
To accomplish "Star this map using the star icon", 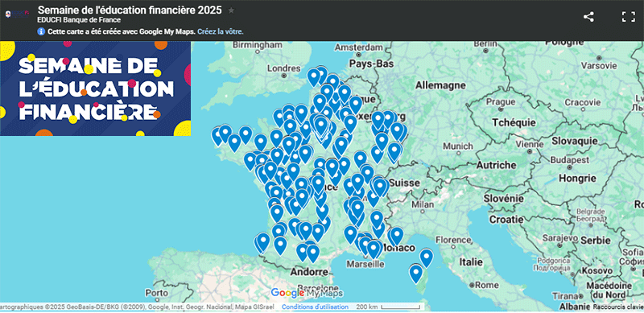I will [x=231, y=10].
